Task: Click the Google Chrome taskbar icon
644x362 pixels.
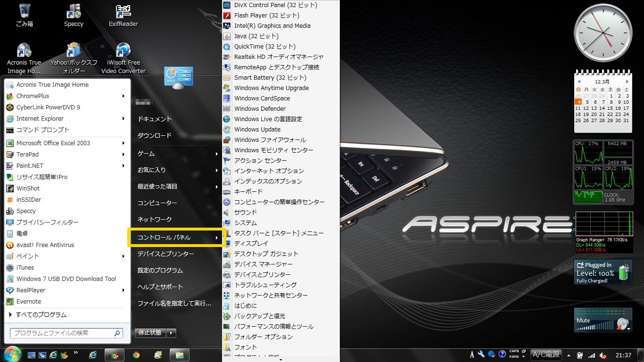Action: (136, 355)
